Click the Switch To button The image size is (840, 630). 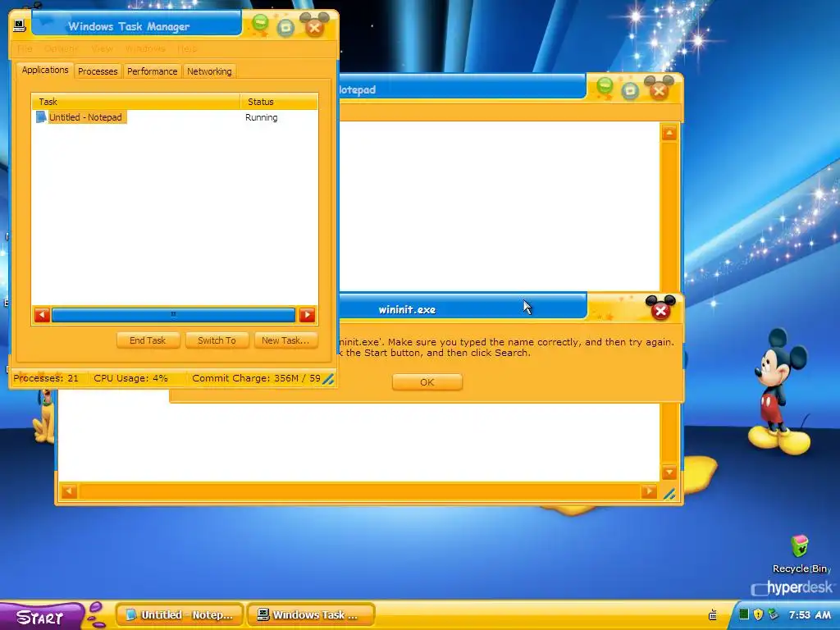point(217,340)
